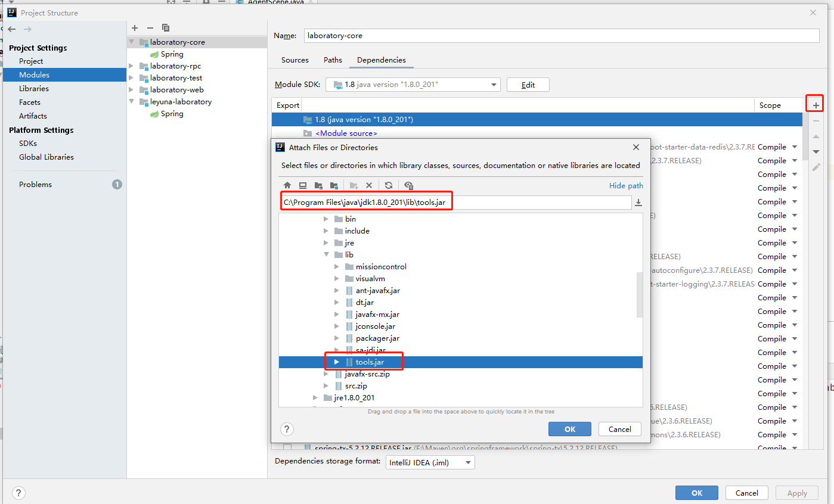This screenshot has width=834, height=504.
Task: Navigate back in Project Structure
Action: point(12,29)
